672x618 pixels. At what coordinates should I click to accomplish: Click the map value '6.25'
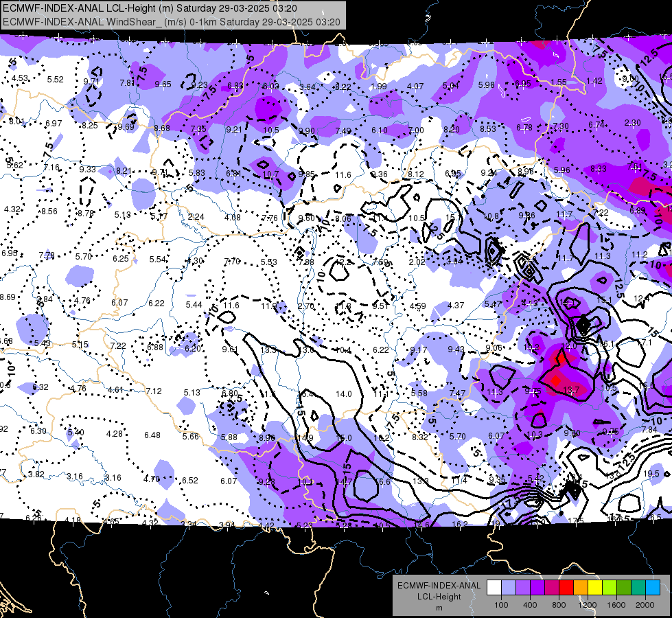(121, 259)
